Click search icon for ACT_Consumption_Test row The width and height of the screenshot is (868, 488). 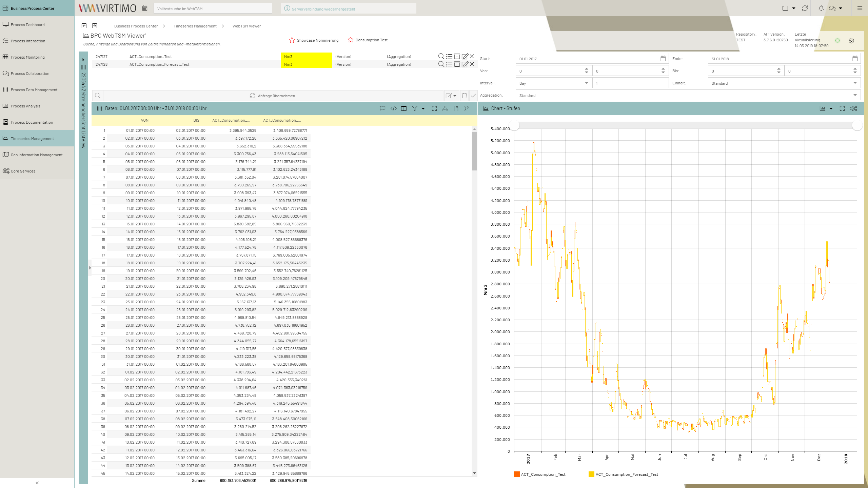[441, 56]
